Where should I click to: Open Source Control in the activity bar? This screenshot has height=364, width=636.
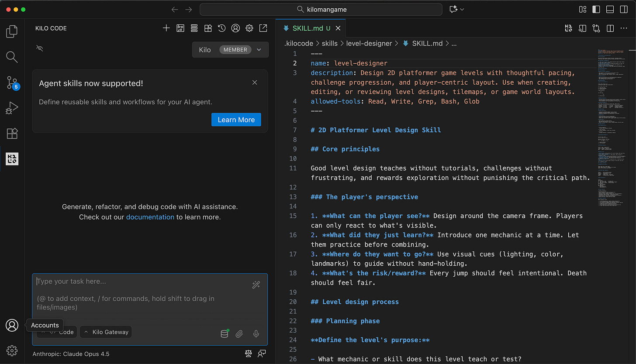click(12, 82)
